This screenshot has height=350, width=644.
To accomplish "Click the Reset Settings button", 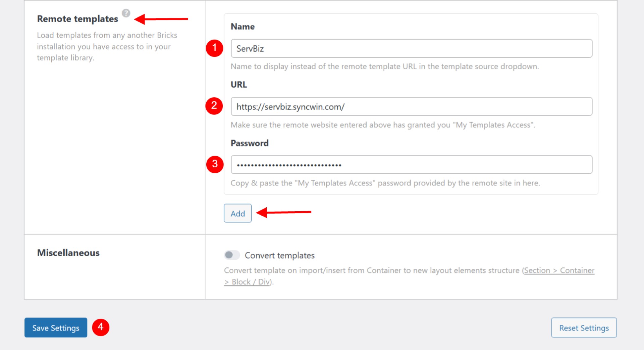I will pyautogui.click(x=584, y=327).
